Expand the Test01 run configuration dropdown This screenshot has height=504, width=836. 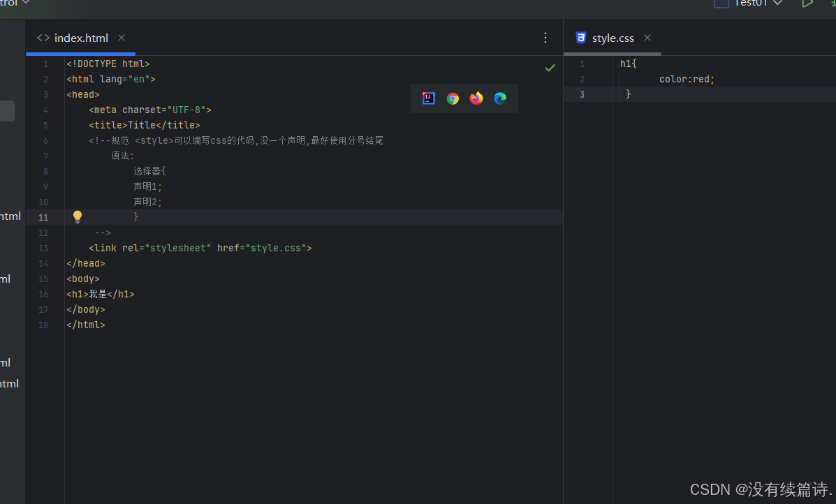tap(778, 3)
